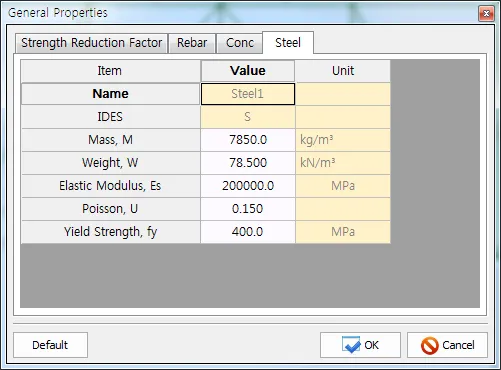The image size is (501, 370).
Task: Click the Cancel button
Action: pos(447,345)
